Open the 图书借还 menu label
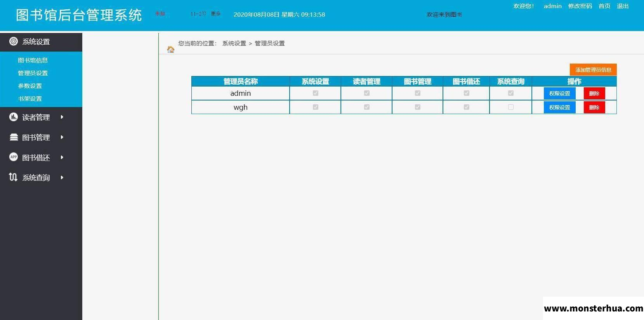 coord(36,157)
